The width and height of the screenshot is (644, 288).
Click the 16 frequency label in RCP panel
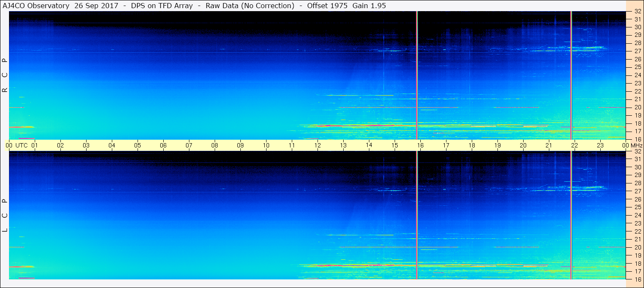pos(637,139)
